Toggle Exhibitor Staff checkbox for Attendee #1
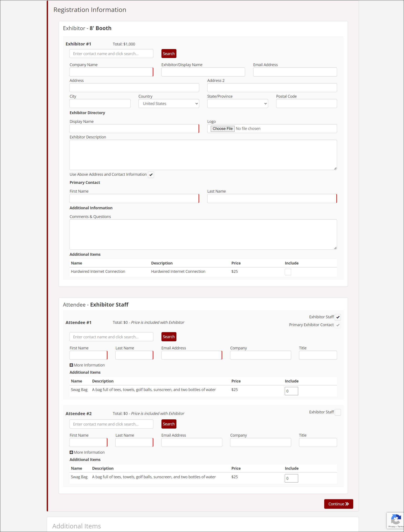The height and width of the screenshot is (532, 404). pos(338,317)
